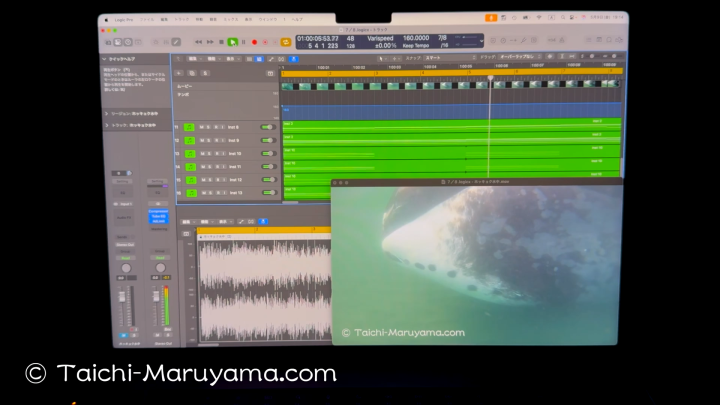This screenshot has width=720, height=405.
Task: Open the Snap mode dropdown
Action: [x=450, y=58]
